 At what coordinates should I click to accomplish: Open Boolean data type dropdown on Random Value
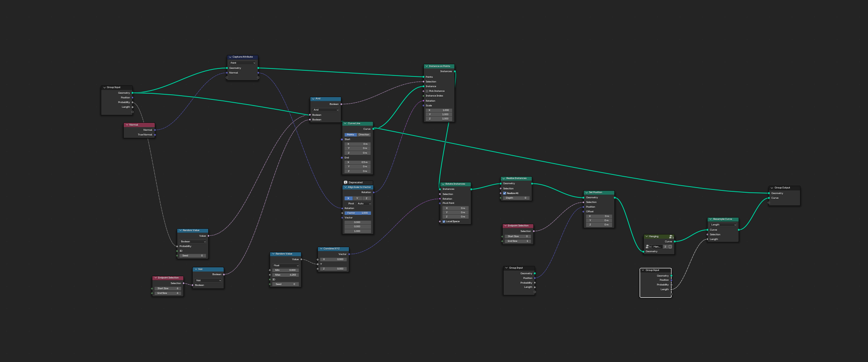click(x=193, y=241)
